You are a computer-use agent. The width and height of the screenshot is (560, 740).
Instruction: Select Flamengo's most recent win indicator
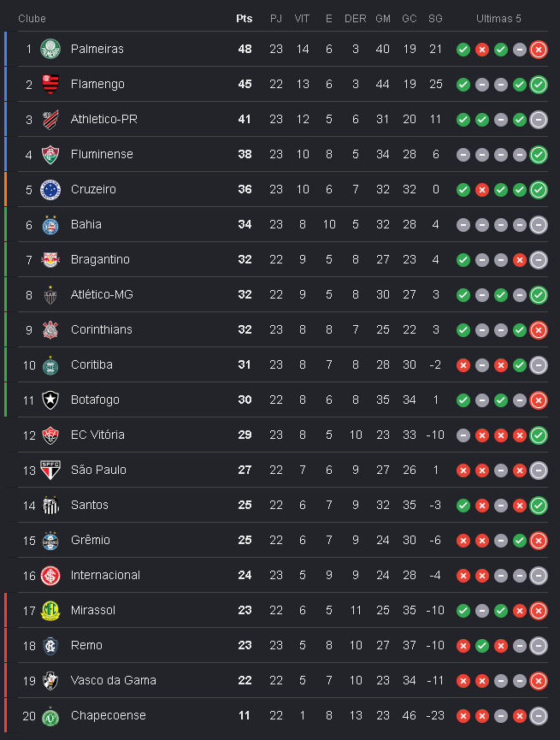click(x=539, y=85)
